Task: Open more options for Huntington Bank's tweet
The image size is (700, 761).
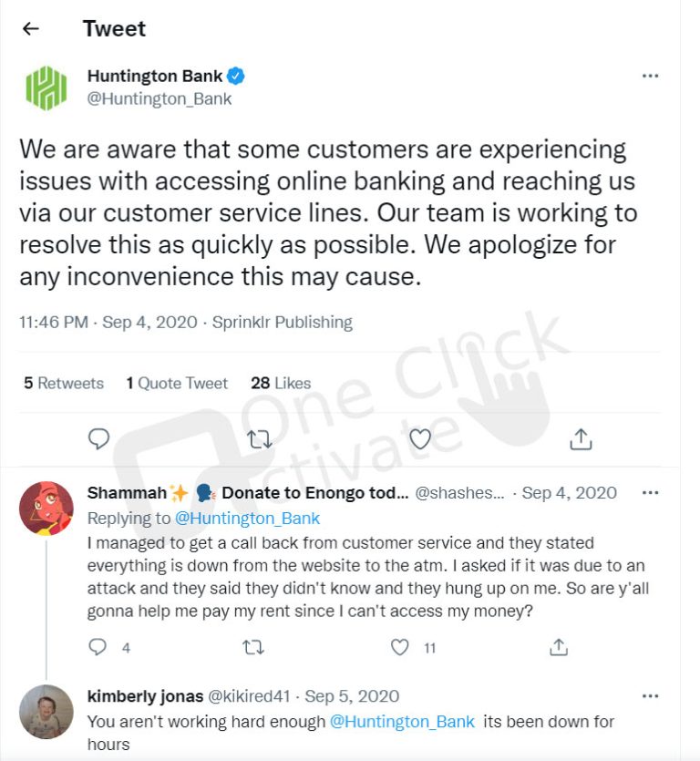Action: coord(650,76)
